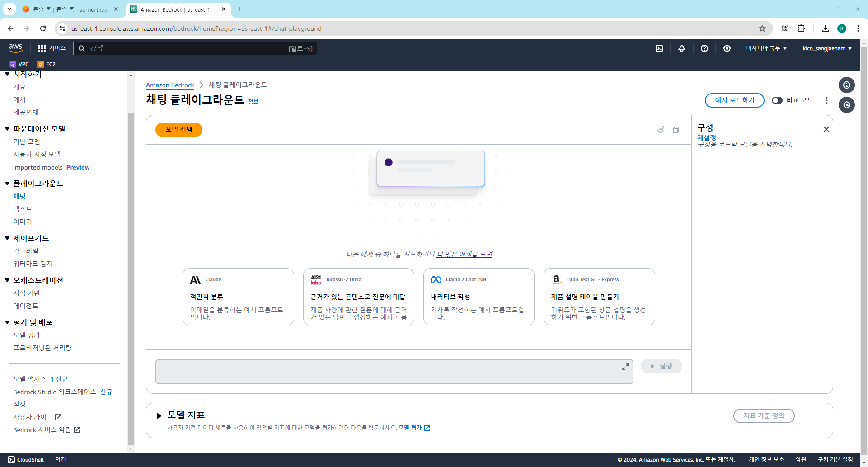Toggle 비교 모드 comparison switch

(777, 100)
